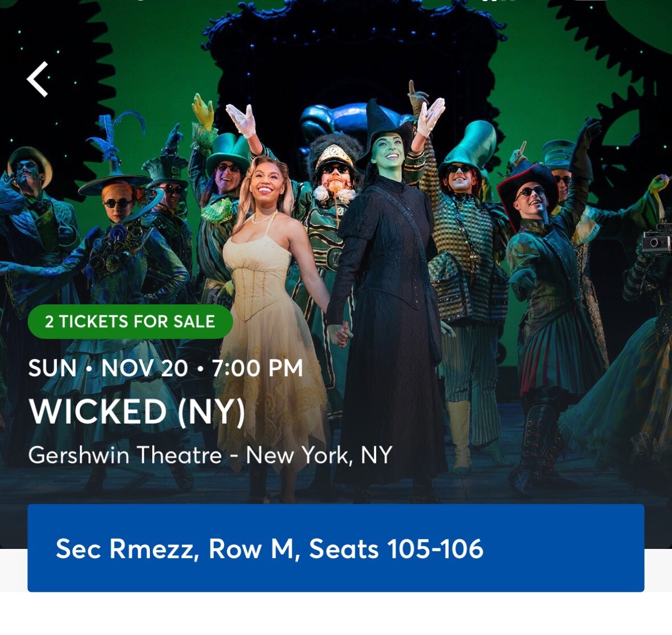Click the arrow icon above the event image
The image size is (672, 635).
(38, 80)
